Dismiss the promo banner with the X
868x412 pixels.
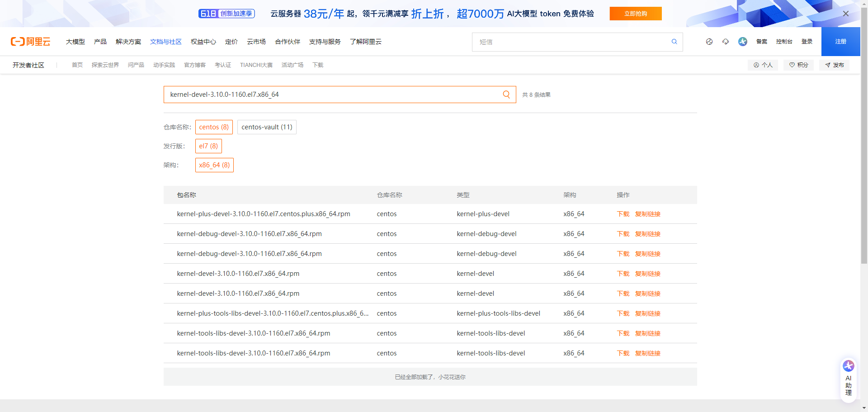click(x=846, y=14)
